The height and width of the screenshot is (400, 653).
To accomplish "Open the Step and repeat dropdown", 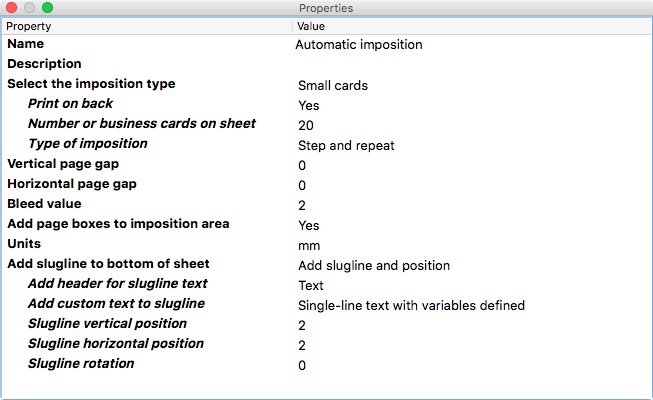I will 346,145.
